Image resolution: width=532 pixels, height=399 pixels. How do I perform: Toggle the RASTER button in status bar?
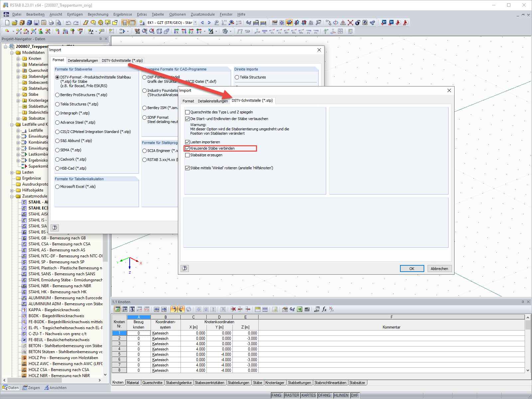(292, 395)
